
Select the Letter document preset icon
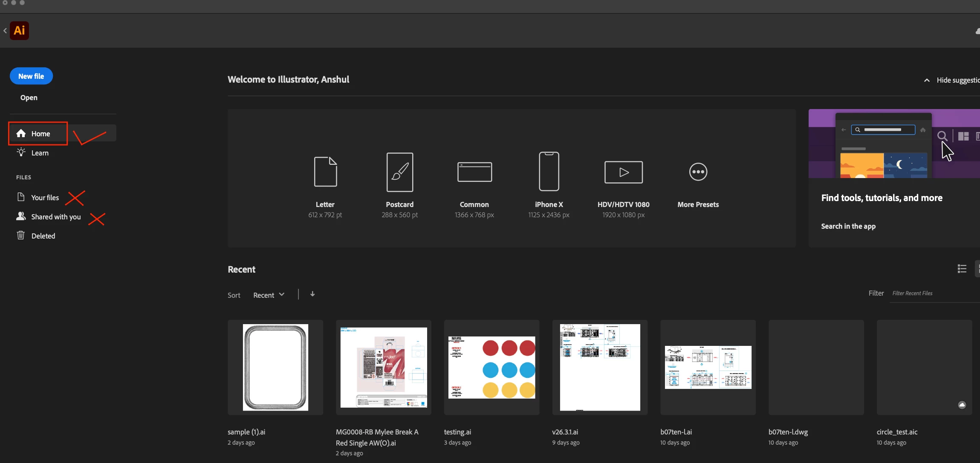pyautogui.click(x=325, y=172)
